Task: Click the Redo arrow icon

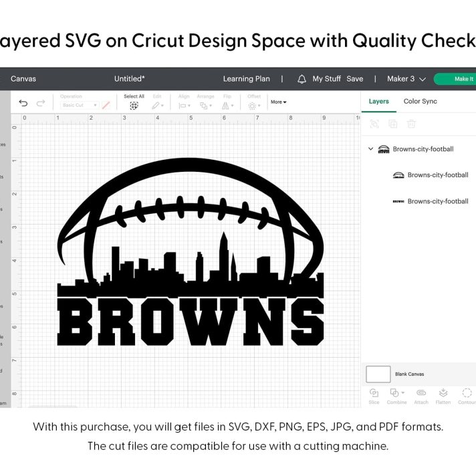Action: [41, 103]
